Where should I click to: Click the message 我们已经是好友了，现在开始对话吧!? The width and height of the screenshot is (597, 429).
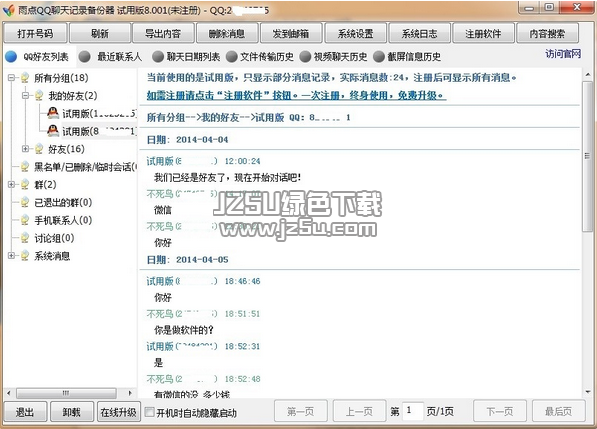[228, 177]
